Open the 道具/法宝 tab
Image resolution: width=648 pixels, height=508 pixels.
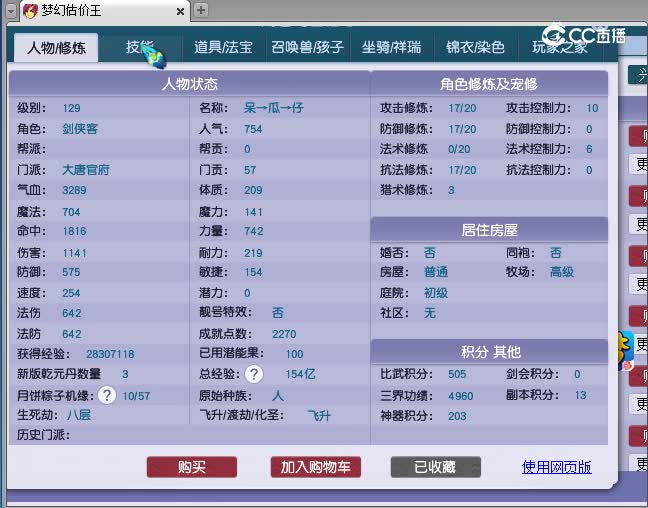(223, 47)
